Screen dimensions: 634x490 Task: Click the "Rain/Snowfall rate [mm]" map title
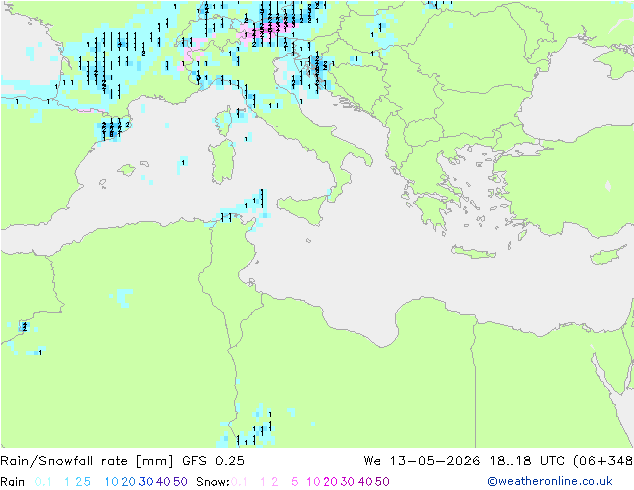click(x=87, y=461)
